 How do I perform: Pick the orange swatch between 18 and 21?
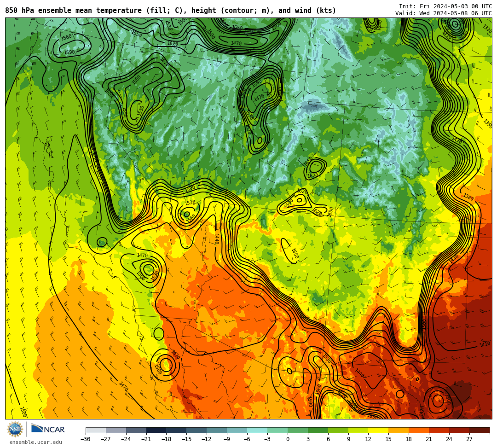pyautogui.click(x=419, y=430)
